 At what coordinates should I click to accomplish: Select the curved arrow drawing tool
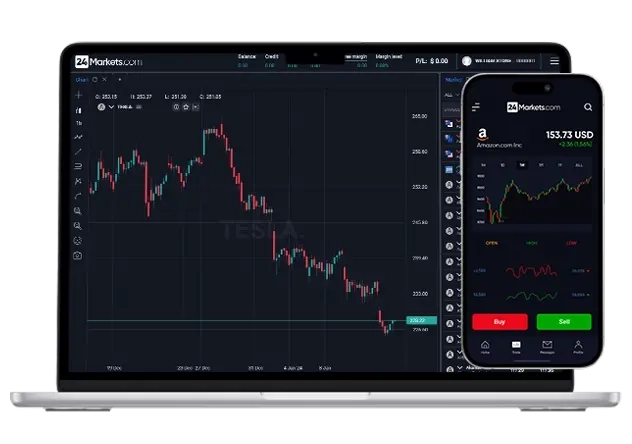click(78, 196)
